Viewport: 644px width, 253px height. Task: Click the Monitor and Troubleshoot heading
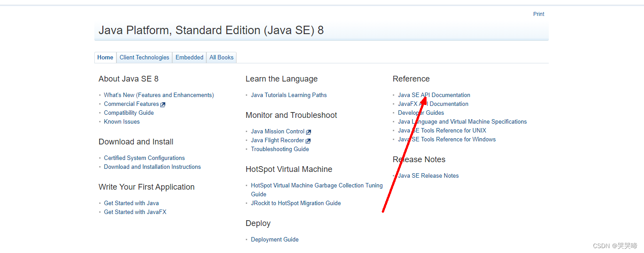291,115
